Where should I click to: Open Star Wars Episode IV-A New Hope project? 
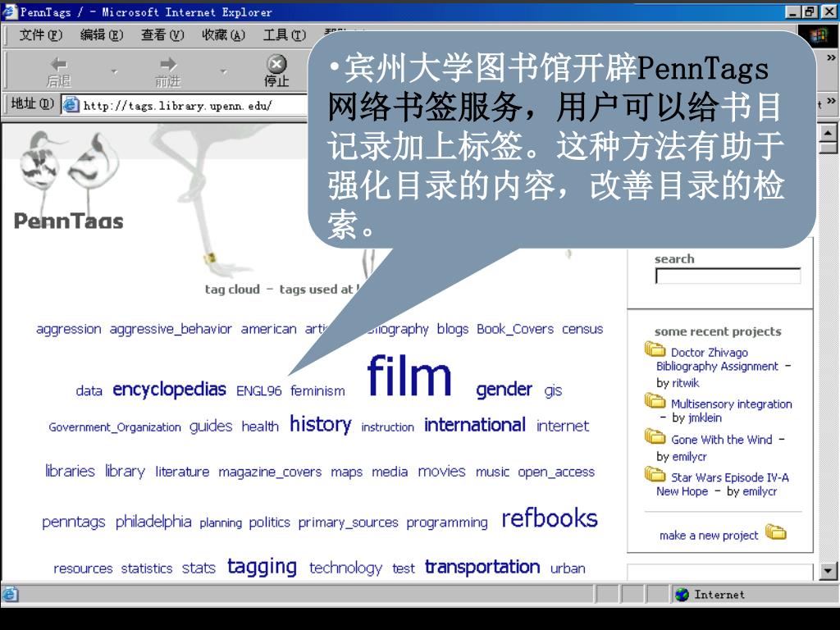click(723, 484)
